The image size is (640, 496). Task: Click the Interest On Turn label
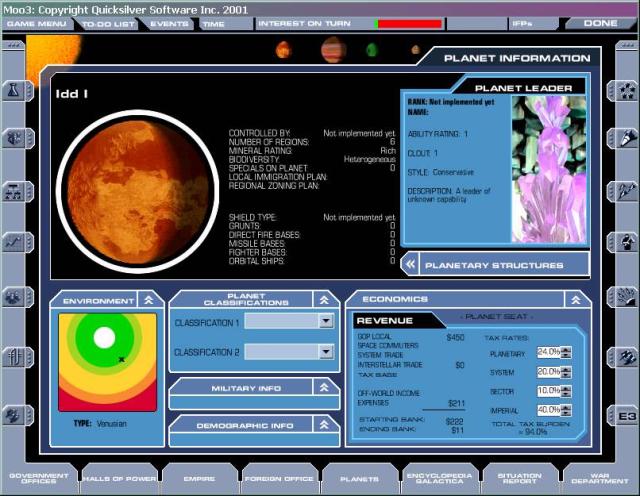304,24
